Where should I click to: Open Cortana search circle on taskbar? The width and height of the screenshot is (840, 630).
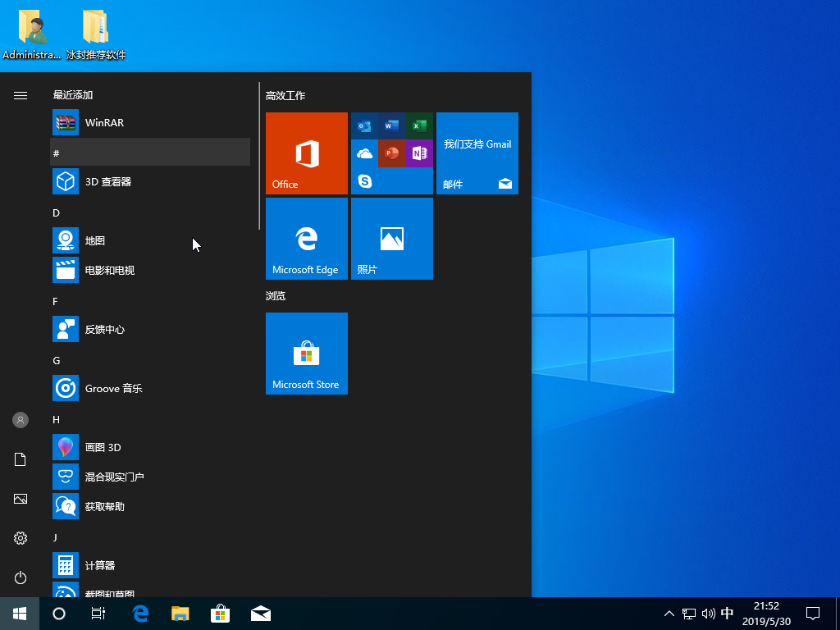coord(59,614)
